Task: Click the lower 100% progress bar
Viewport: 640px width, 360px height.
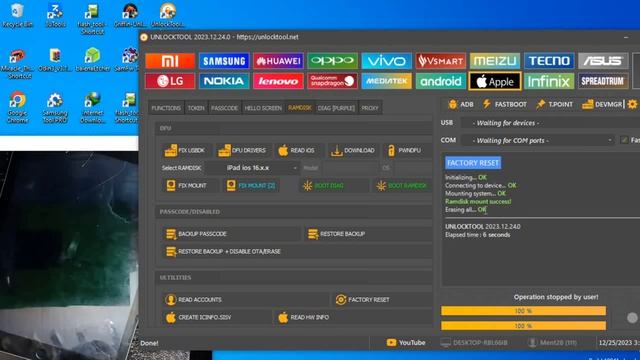Action: click(523, 326)
